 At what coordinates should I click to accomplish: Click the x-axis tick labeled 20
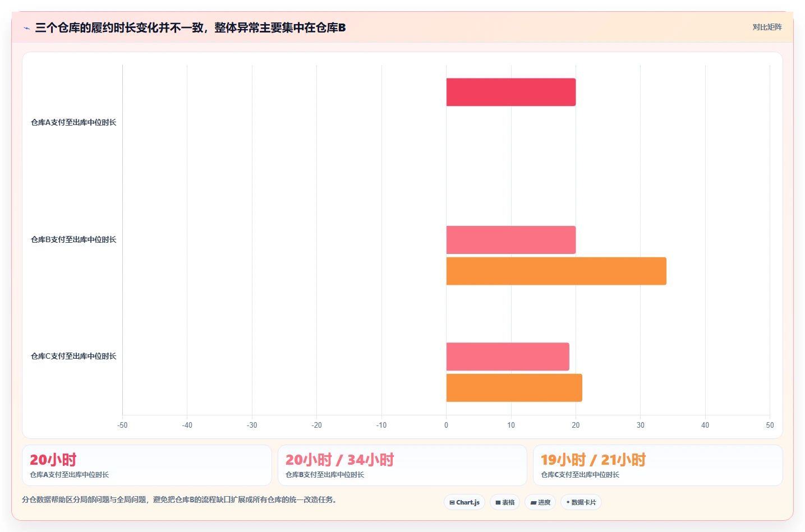[576, 425]
